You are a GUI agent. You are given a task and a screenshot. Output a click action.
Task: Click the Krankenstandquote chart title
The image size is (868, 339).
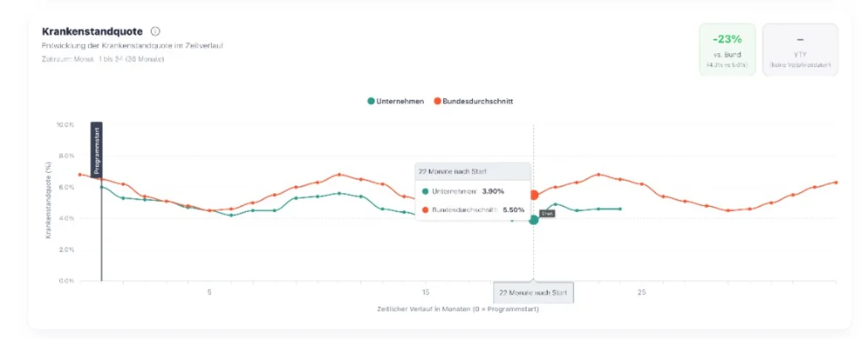(92, 31)
